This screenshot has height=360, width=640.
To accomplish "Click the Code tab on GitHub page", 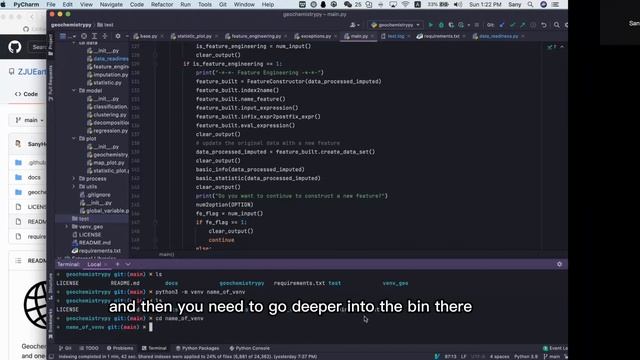I will coord(26,94).
